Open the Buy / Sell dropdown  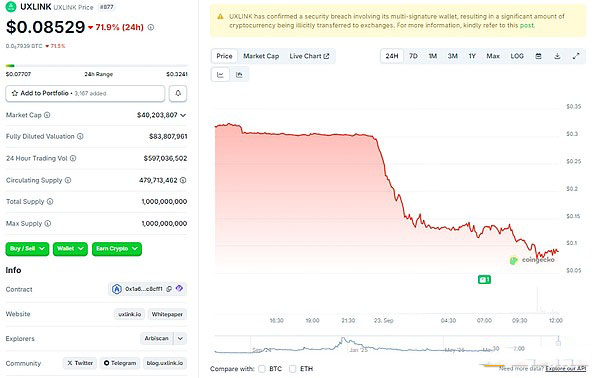pos(27,249)
